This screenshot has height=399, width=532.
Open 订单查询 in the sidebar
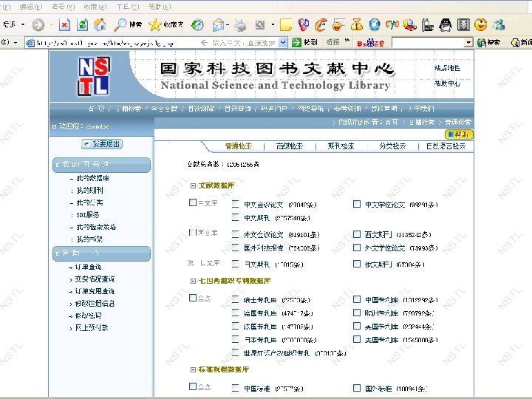tap(88, 267)
